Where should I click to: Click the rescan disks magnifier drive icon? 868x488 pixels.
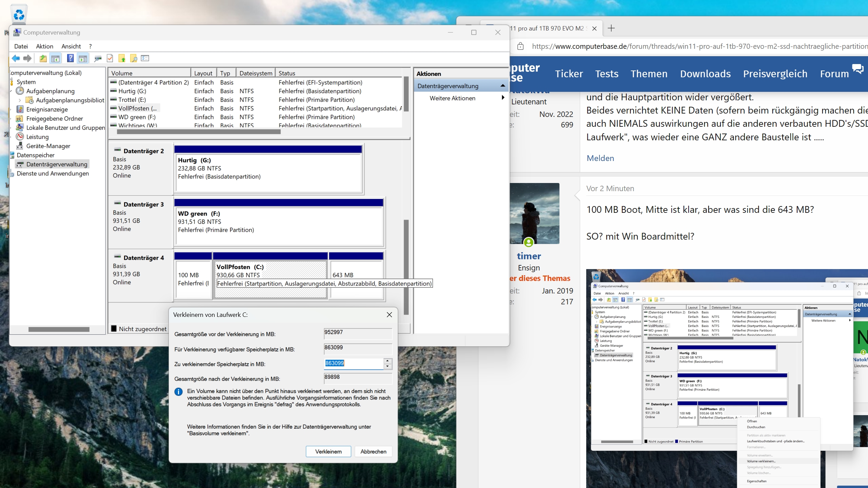coord(98,58)
